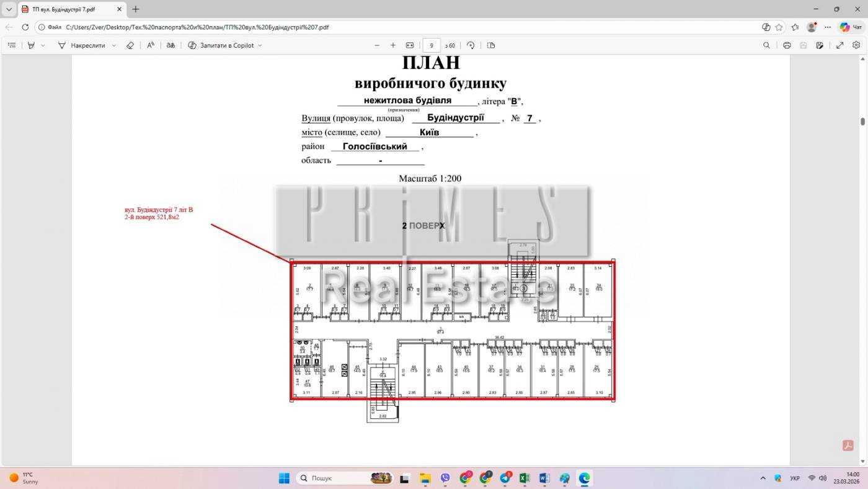Zoom out of the PDF page
This screenshot has width=868, height=489.
pos(376,45)
